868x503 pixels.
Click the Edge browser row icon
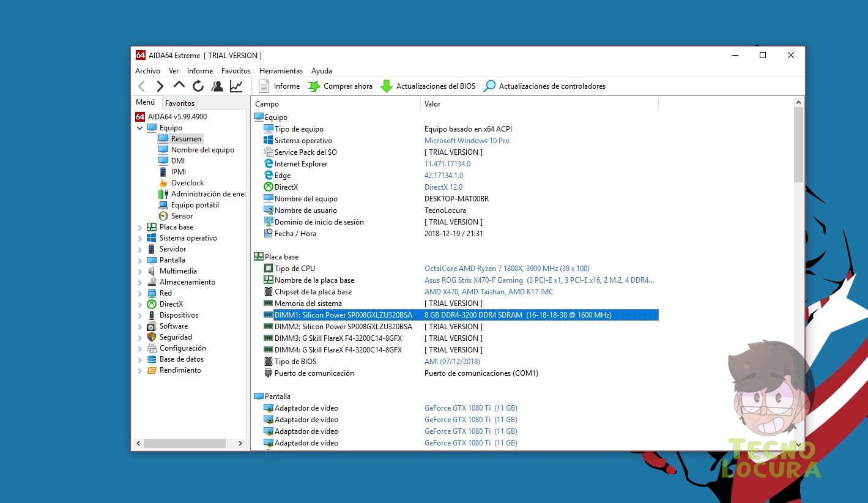tap(268, 176)
